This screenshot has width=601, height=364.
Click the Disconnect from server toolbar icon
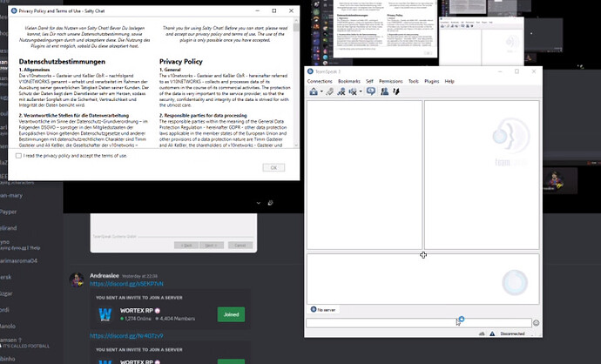click(329, 91)
